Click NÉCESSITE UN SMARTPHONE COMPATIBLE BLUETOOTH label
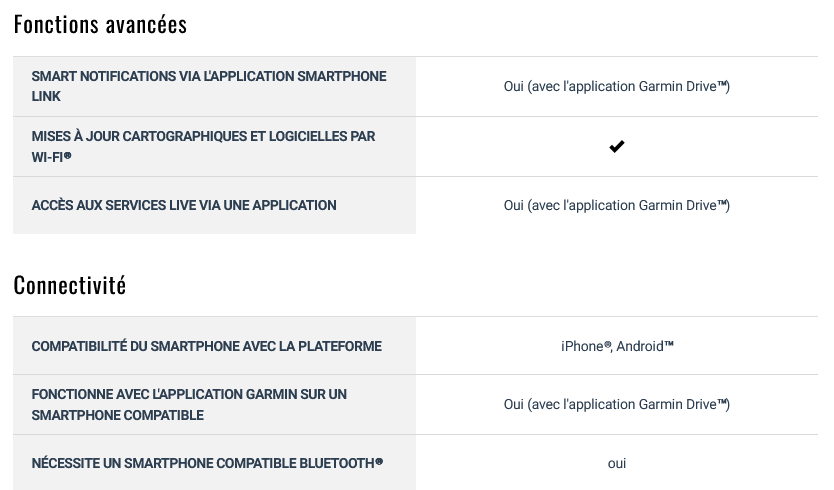Viewport: 834px width, 490px height. tap(207, 463)
